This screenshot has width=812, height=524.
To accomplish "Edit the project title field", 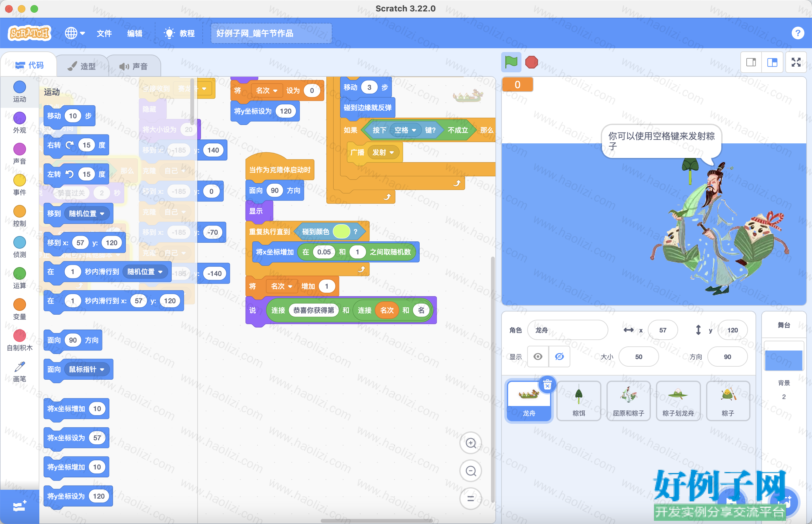I will tap(271, 33).
